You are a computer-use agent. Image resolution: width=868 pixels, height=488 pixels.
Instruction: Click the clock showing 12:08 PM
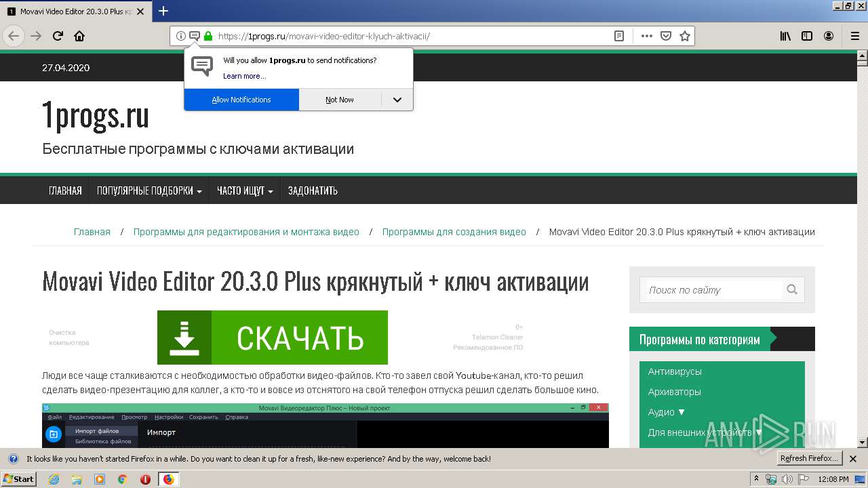[833, 479]
